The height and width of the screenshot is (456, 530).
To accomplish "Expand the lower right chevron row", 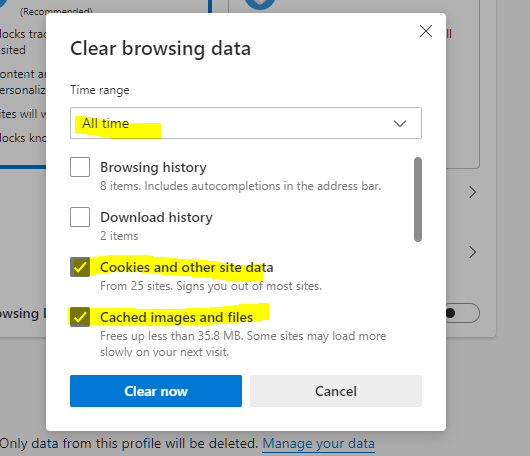I will pos(473,252).
